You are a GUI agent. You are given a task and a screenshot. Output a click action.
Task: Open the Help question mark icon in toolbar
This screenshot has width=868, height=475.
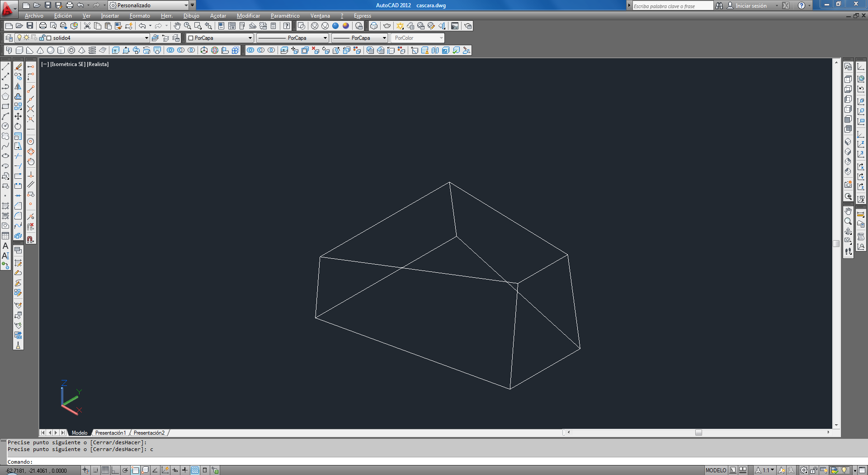287,26
